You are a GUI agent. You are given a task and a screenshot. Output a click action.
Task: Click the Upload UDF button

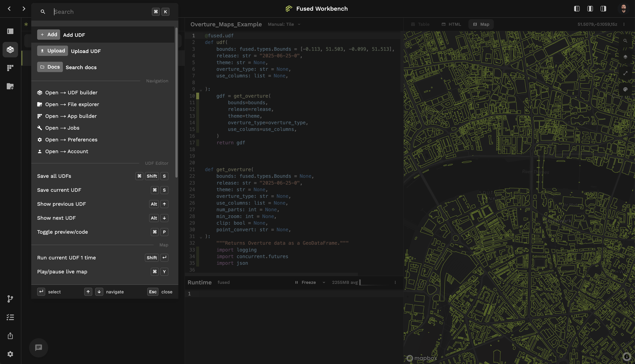[x=53, y=51]
